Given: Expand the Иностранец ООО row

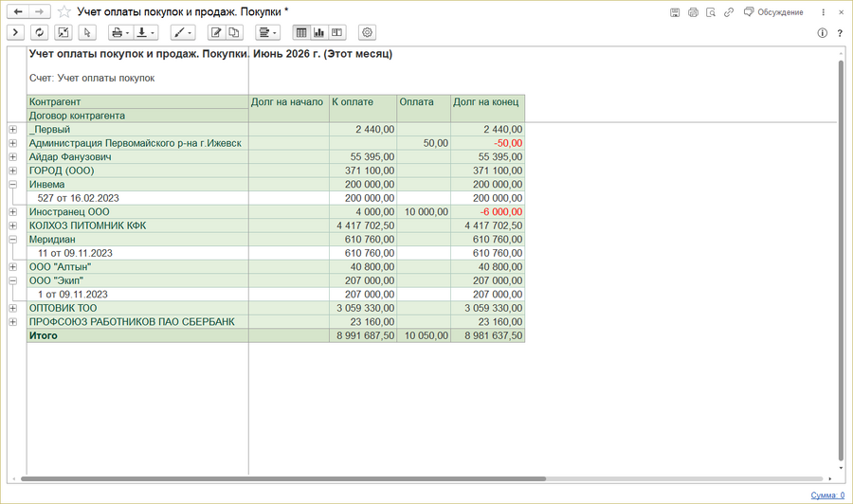Looking at the screenshot, I should [13, 212].
